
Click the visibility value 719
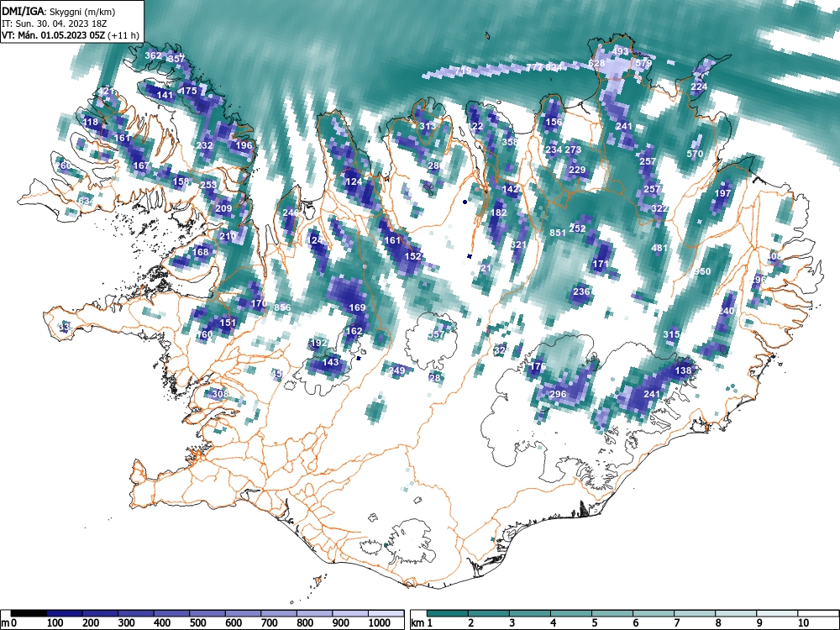coord(463,71)
